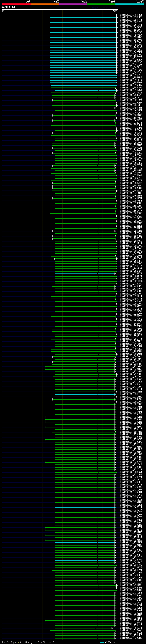
Task: Open UniRef100_Q7S2Z9 entry
Action: point(131,273)
